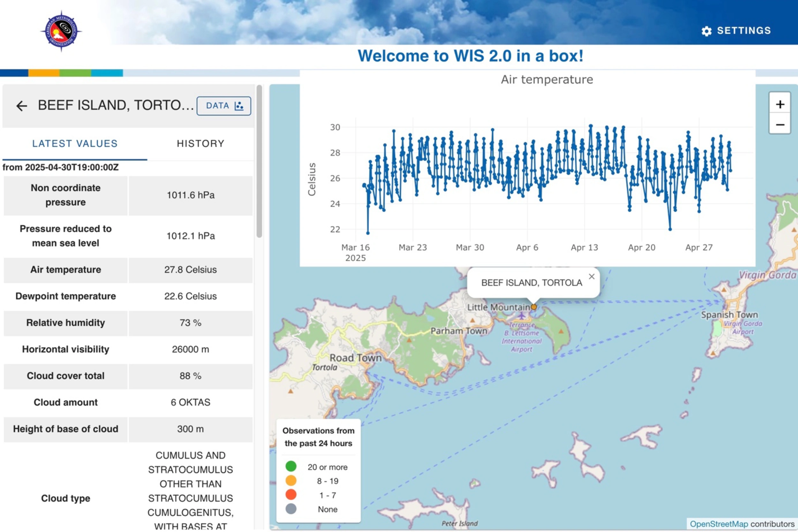Click the airport icon on Beef Island
Image resolution: width=798 pixels, height=532 pixels.
[x=522, y=316]
